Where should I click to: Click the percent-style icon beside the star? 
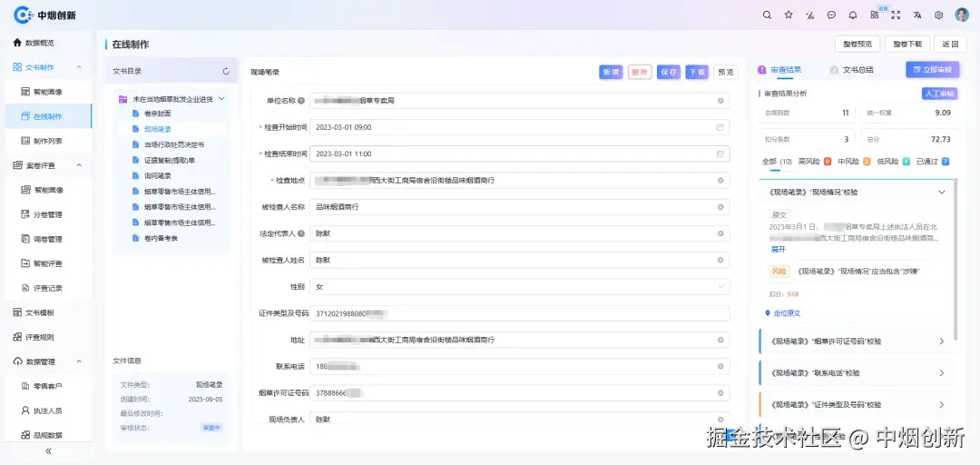(810, 15)
